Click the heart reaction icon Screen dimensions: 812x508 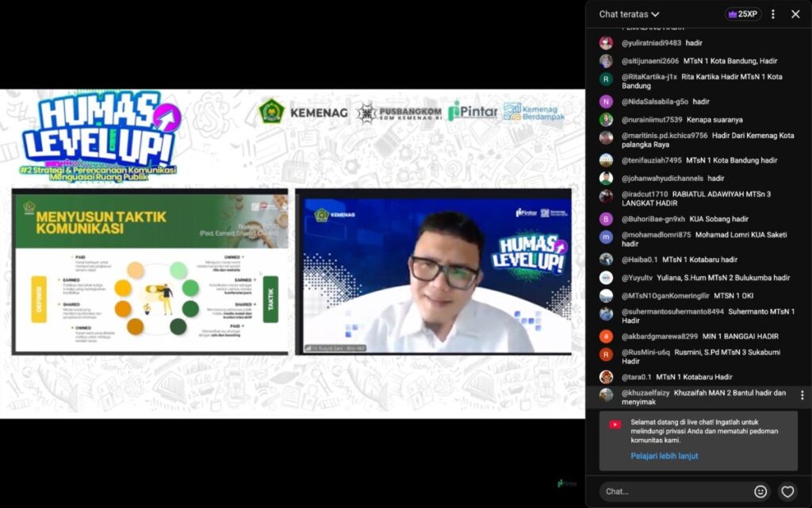tap(787, 491)
